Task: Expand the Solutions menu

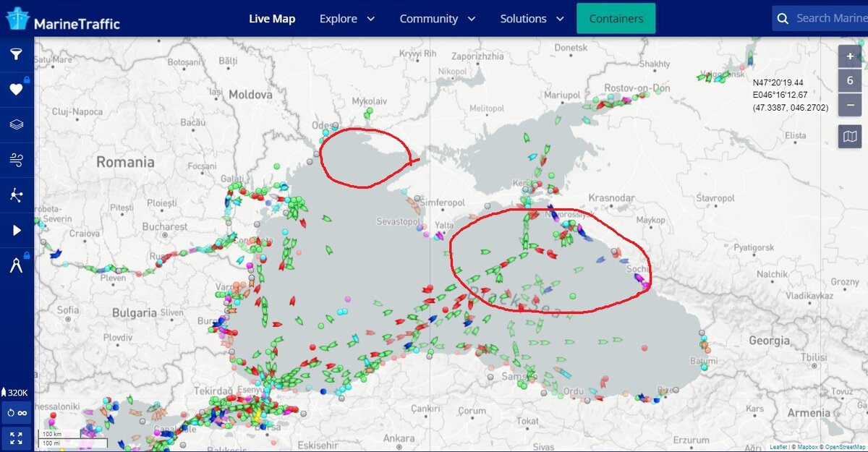Action: 532,19
